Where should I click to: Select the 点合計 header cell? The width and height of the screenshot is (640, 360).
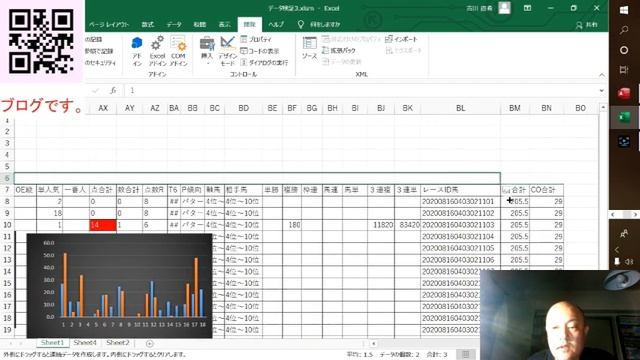click(x=103, y=190)
